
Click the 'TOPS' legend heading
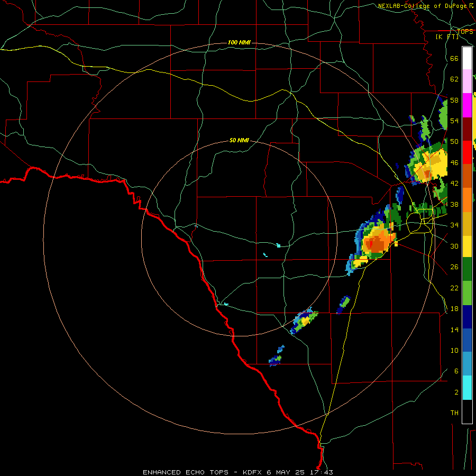pyautogui.click(x=465, y=32)
